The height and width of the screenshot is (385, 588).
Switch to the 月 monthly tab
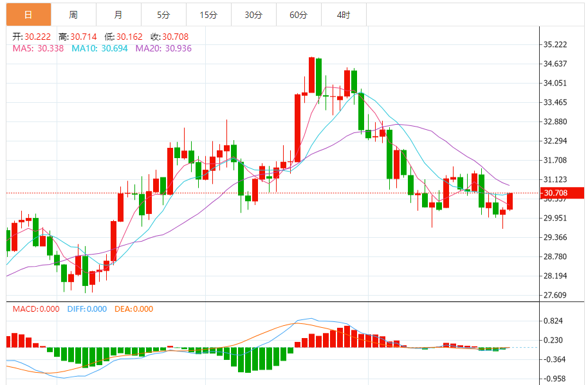point(118,15)
